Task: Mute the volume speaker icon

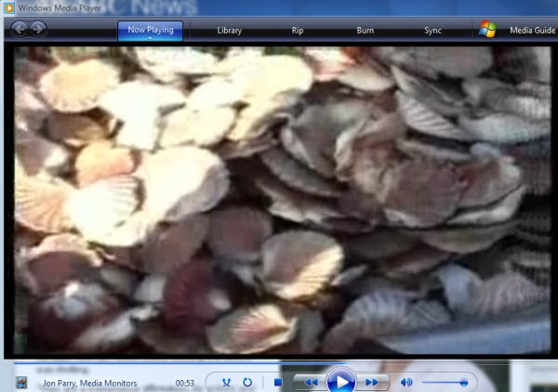Action: tap(406, 382)
